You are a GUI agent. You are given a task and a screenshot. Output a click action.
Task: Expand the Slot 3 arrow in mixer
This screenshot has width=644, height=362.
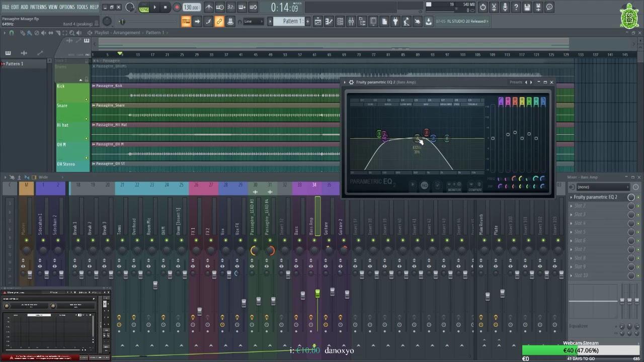pos(571,215)
